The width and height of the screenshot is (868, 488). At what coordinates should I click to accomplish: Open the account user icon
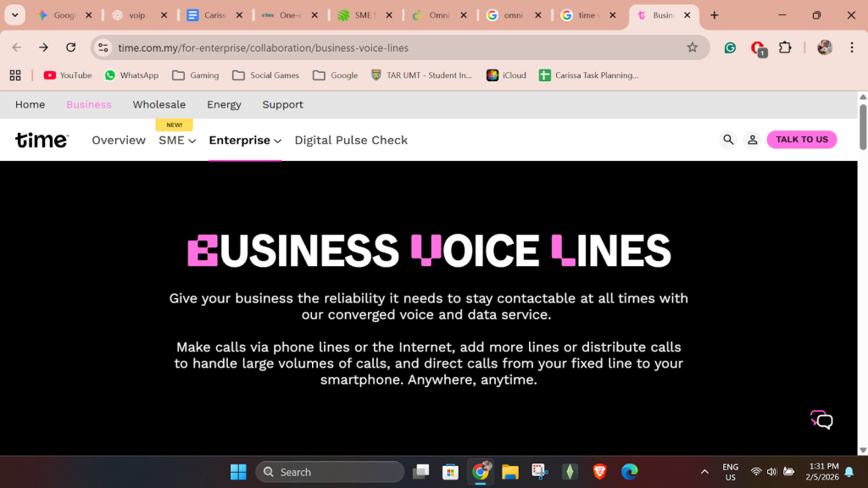point(752,140)
